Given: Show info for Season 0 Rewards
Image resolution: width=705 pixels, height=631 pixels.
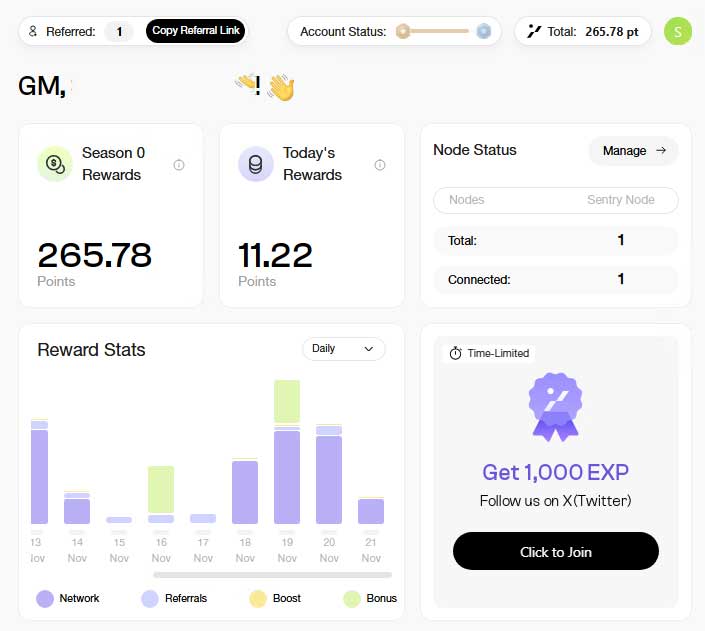Looking at the screenshot, I should 179,165.
